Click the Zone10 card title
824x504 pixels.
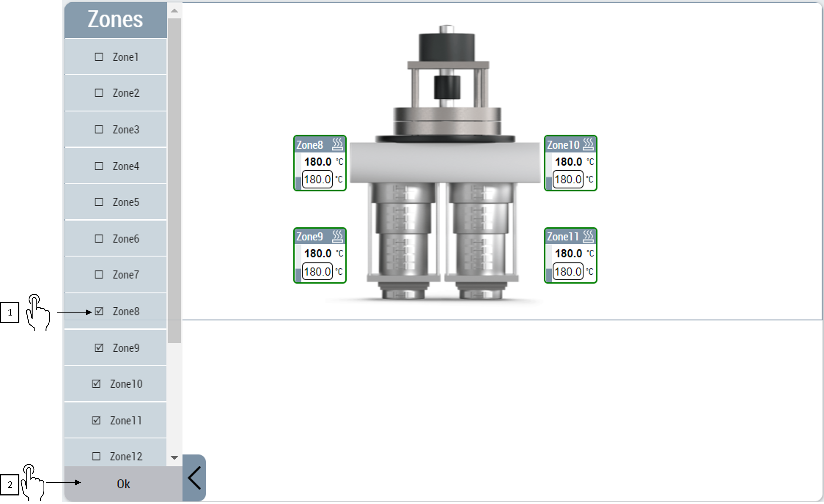point(563,145)
